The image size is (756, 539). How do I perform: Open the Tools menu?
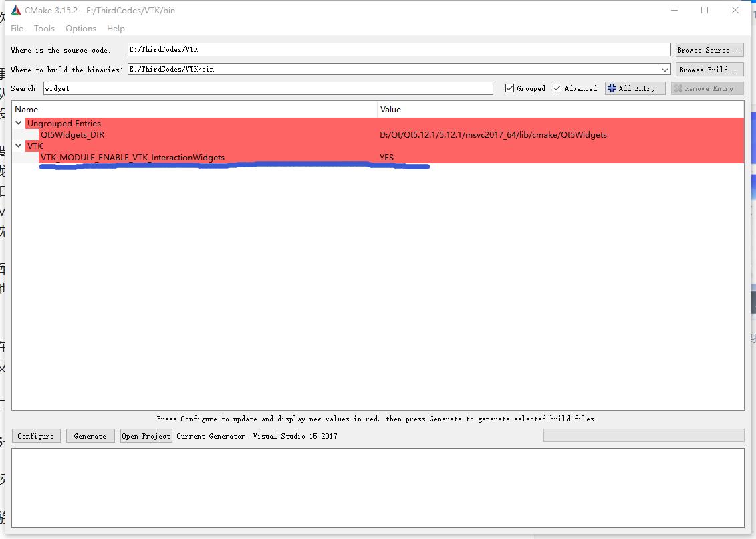coord(44,29)
